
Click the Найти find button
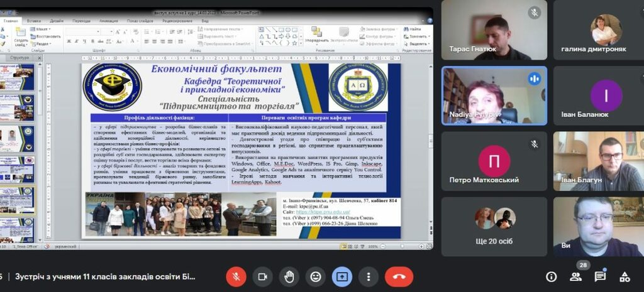[413, 29]
